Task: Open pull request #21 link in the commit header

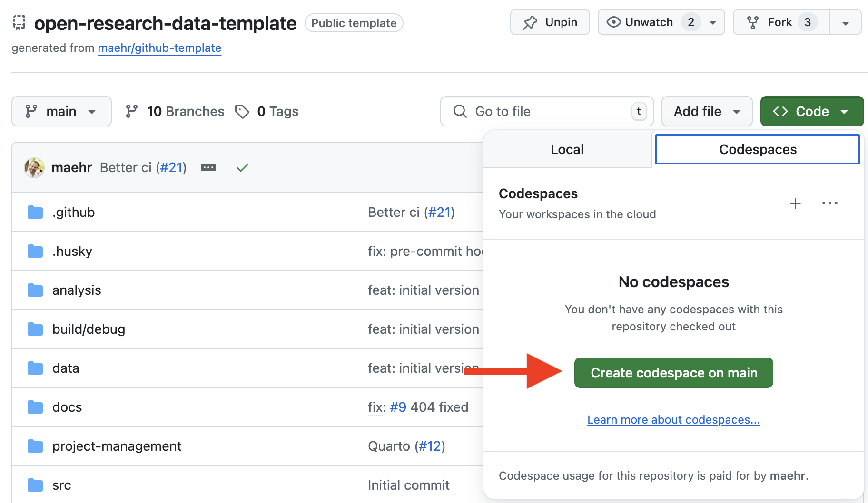Action: tap(172, 167)
